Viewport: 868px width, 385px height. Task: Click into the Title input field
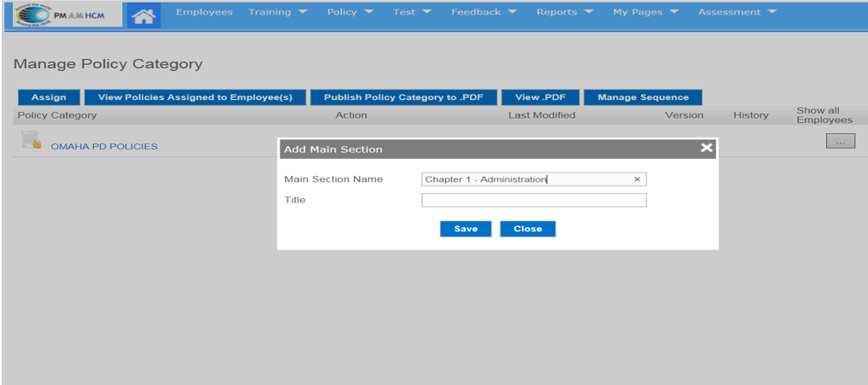click(534, 200)
